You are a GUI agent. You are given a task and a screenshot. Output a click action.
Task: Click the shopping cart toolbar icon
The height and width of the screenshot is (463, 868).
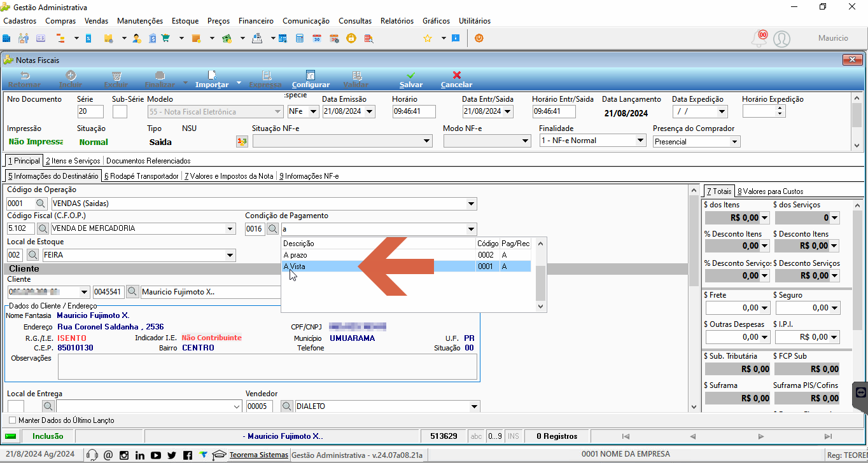coord(165,38)
